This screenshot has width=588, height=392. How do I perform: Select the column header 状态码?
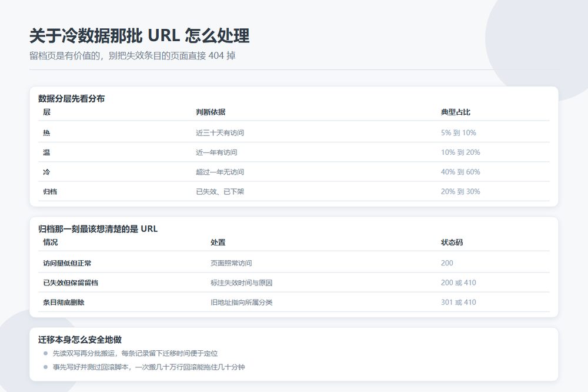pos(452,242)
